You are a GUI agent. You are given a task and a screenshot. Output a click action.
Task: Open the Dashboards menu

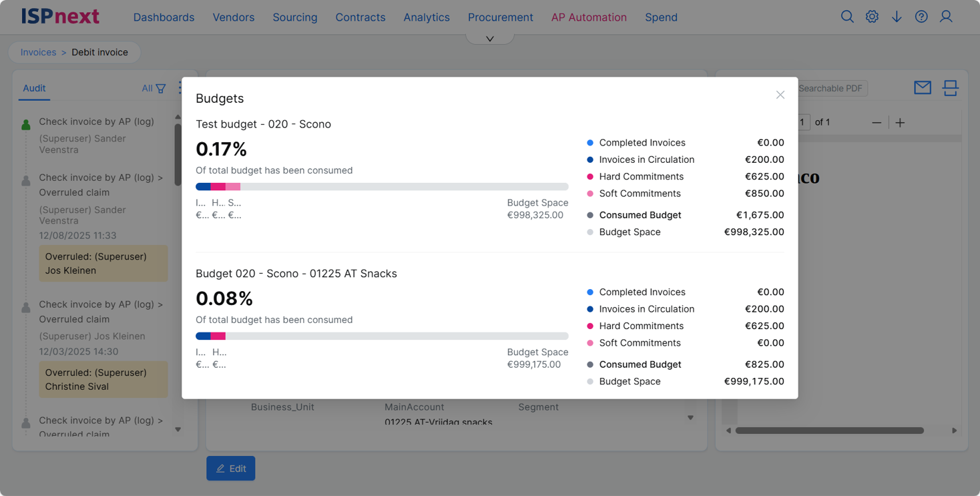point(164,17)
